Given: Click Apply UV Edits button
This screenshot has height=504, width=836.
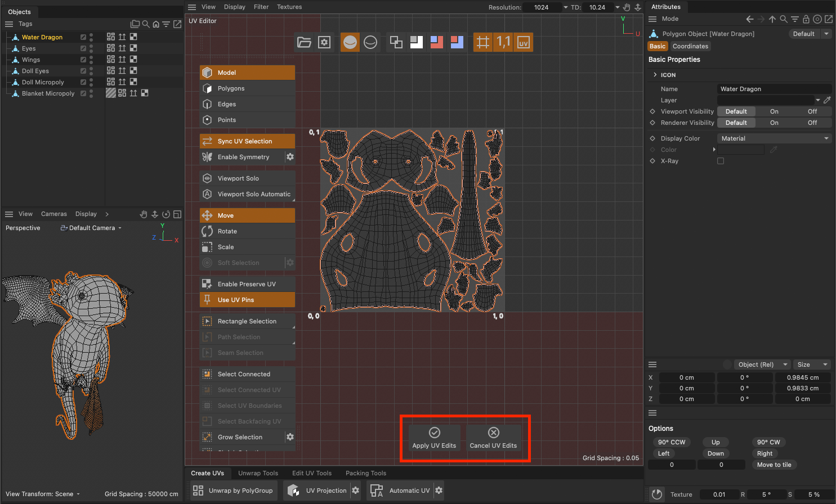Looking at the screenshot, I should click(434, 438).
